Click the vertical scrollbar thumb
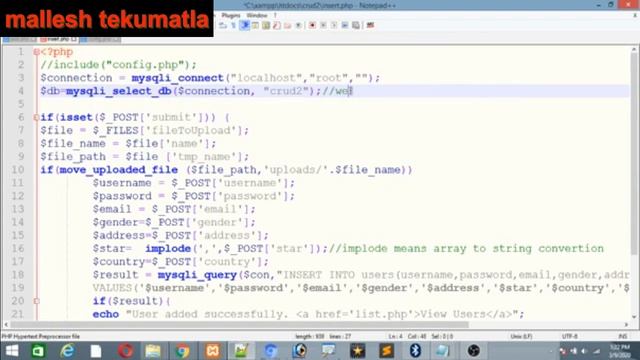640x360 pixels. tap(634, 153)
